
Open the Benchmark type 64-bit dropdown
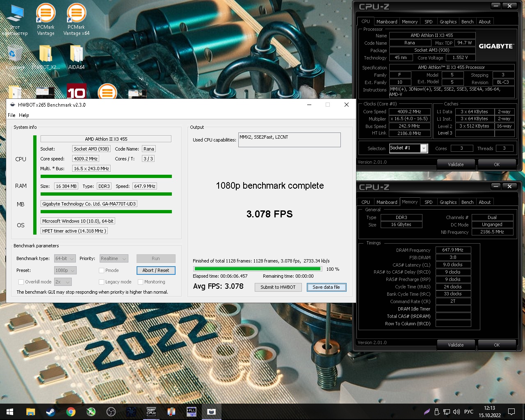(65, 258)
